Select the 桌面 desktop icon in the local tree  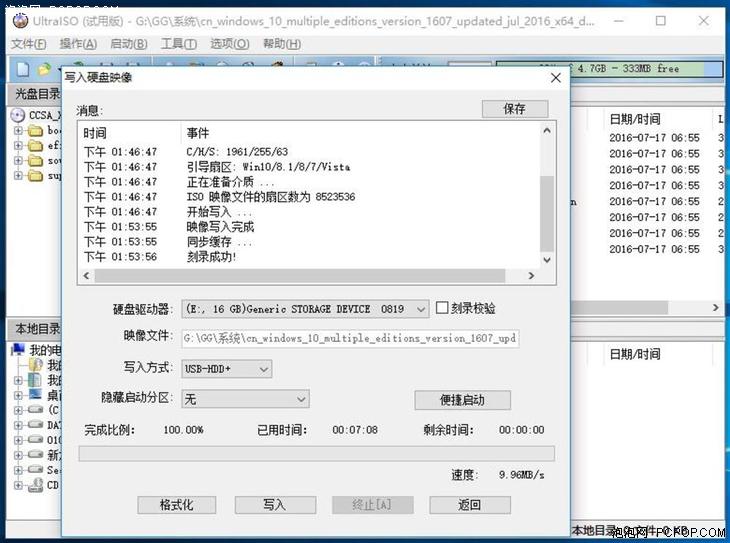[x=35, y=395]
